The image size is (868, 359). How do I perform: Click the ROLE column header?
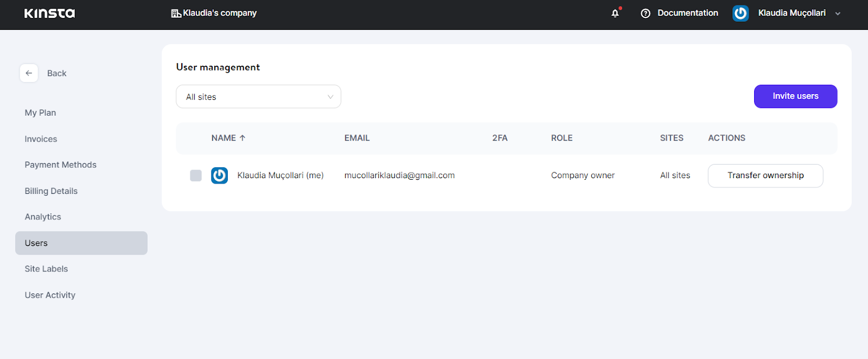click(x=561, y=138)
